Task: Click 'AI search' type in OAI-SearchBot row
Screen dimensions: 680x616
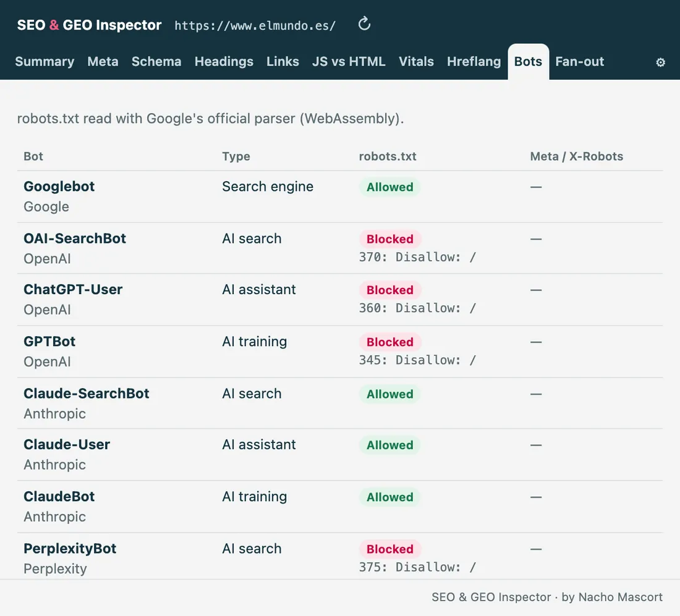Action: pyautogui.click(x=252, y=238)
